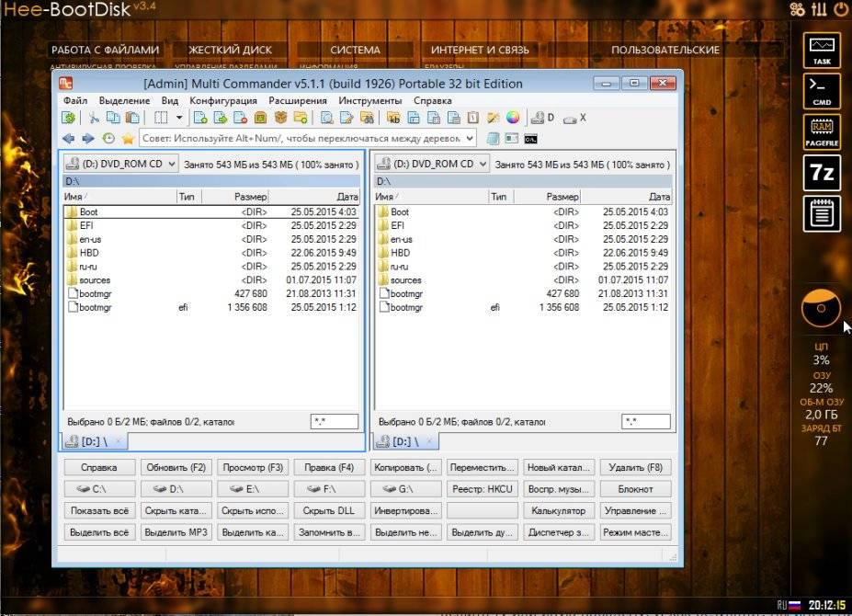Viewport: 852px width, 616px height.
Task: Sort the right panel by the Дата column
Action: click(625, 196)
